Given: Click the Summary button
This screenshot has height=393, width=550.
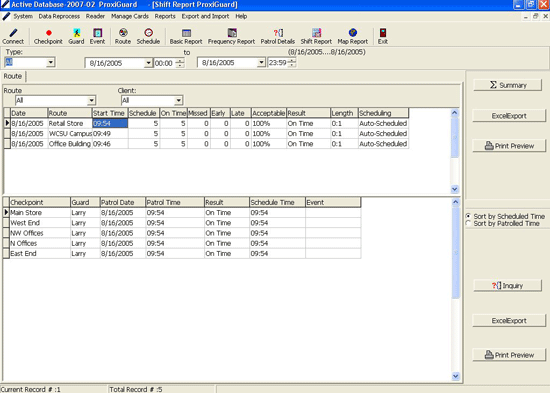Looking at the screenshot, I should pos(508,85).
